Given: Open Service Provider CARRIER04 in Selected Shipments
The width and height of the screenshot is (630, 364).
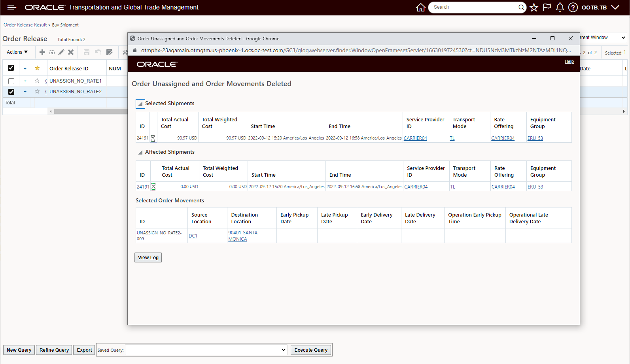Looking at the screenshot, I should coord(415,138).
